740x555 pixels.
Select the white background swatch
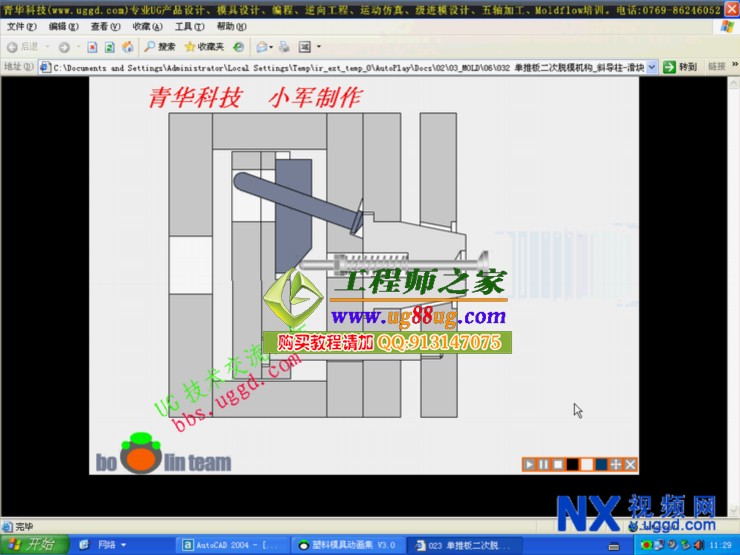587,465
